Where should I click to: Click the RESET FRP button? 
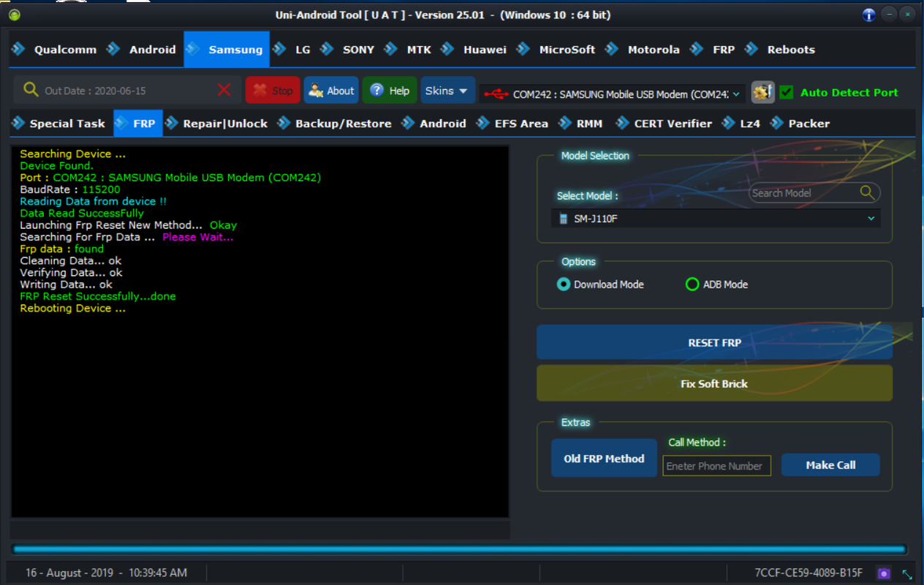point(714,342)
